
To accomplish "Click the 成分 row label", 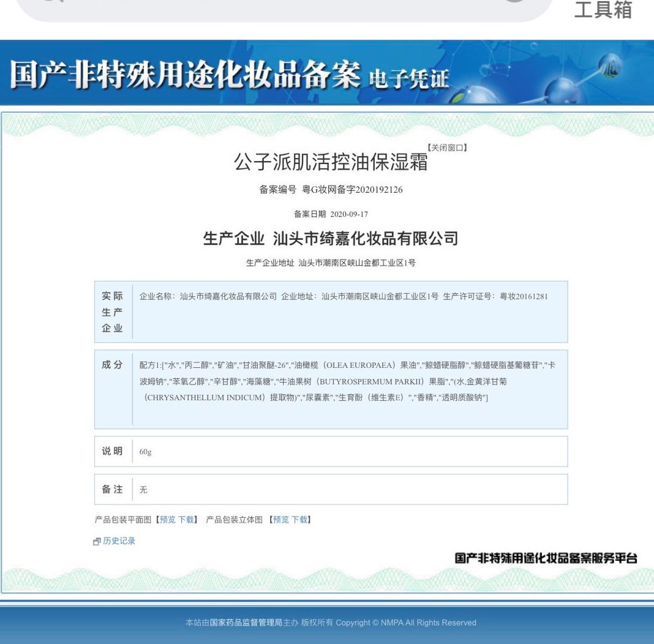I will click(112, 365).
